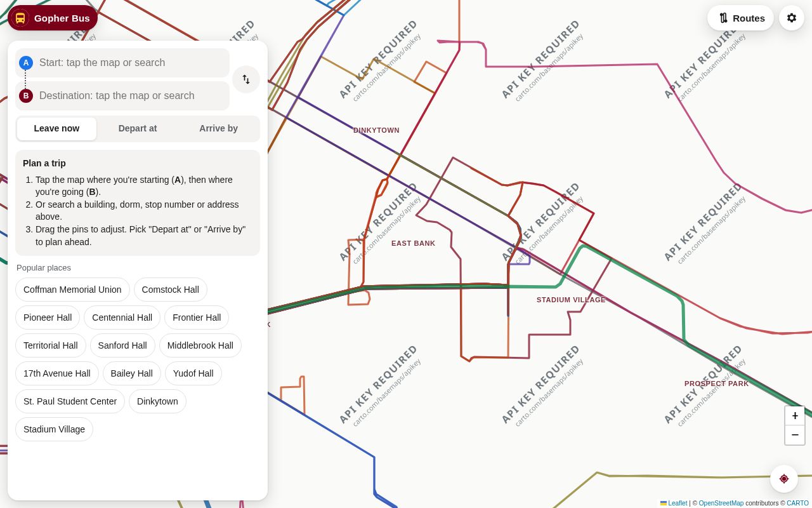Screen dimensions: 812x508
Task: Click the Popular places heading
Action: pyautogui.click(x=44, y=268)
